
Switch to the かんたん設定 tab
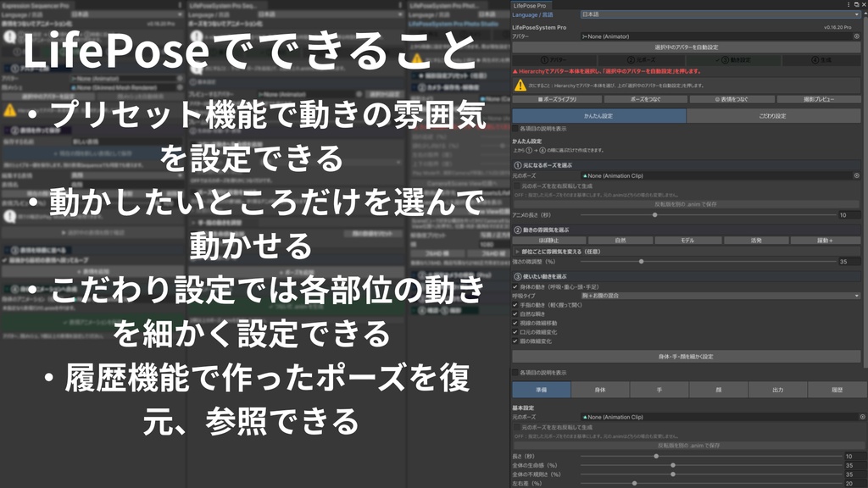(x=599, y=116)
